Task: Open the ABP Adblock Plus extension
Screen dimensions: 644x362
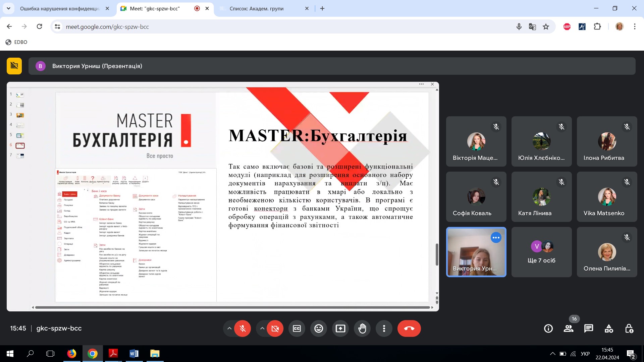Action: point(567,26)
